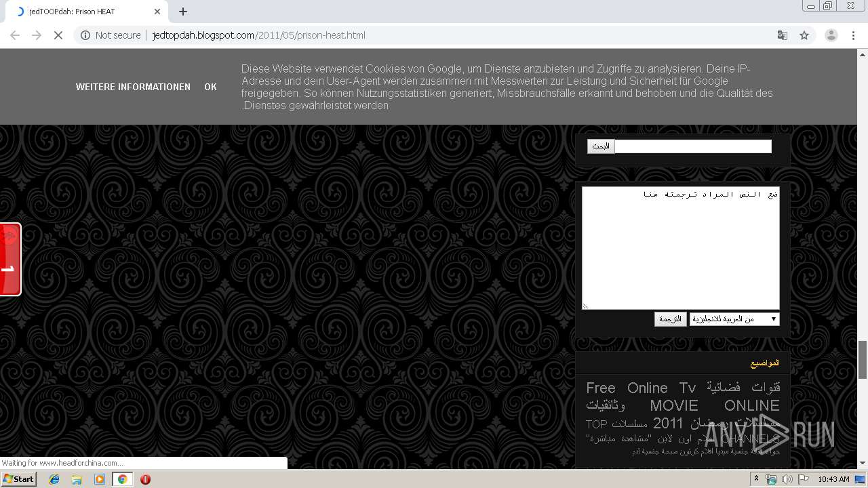Click the red side tab widget

point(10,259)
